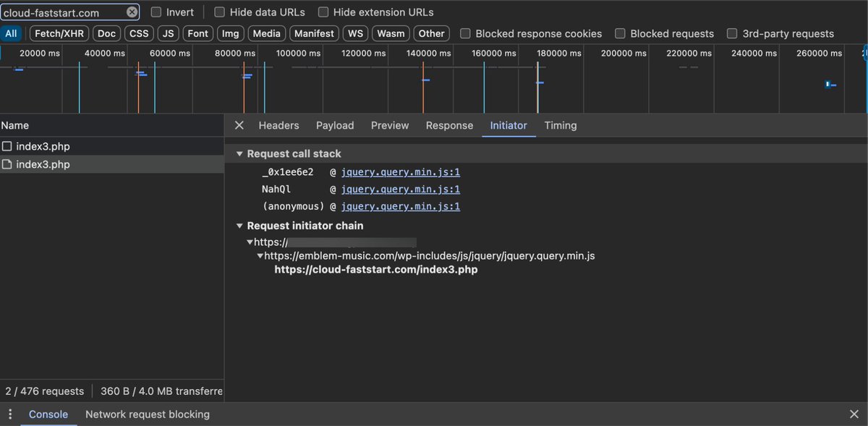
Task: Open Network request blocking tab
Action: pyautogui.click(x=148, y=414)
